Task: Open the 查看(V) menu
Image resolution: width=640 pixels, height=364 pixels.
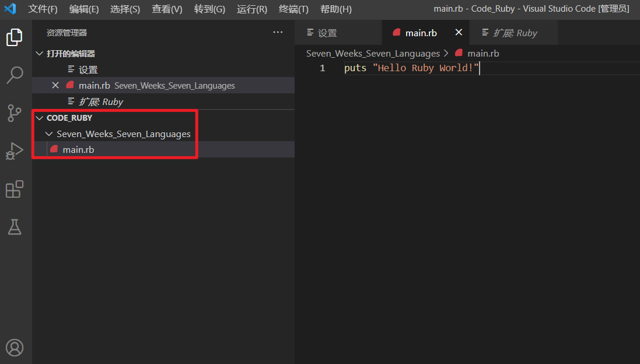Action: (x=167, y=9)
